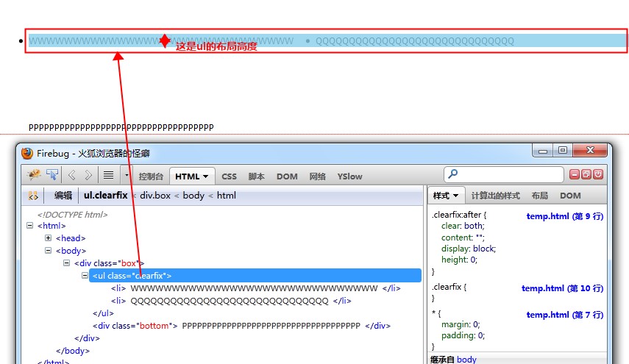This screenshot has width=629, height=364.
Task: Select the li WWWW tree row
Action: pyautogui.click(x=255, y=288)
